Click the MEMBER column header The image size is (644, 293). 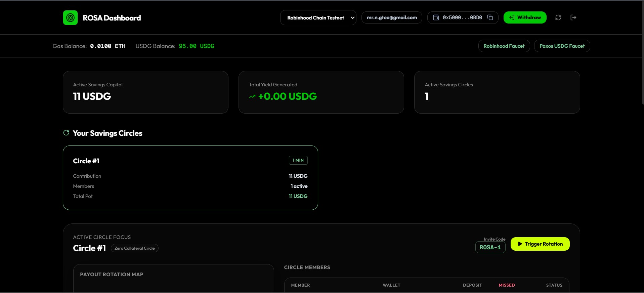(x=301, y=285)
